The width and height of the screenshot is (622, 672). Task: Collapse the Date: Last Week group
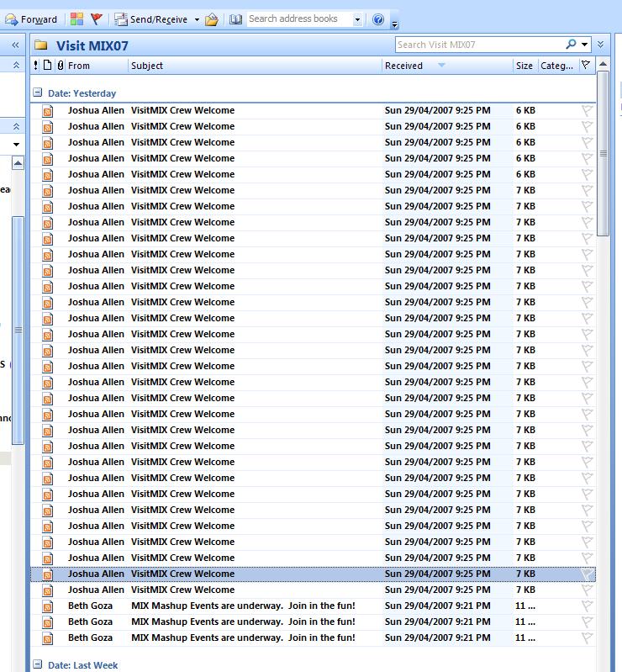coord(37,665)
